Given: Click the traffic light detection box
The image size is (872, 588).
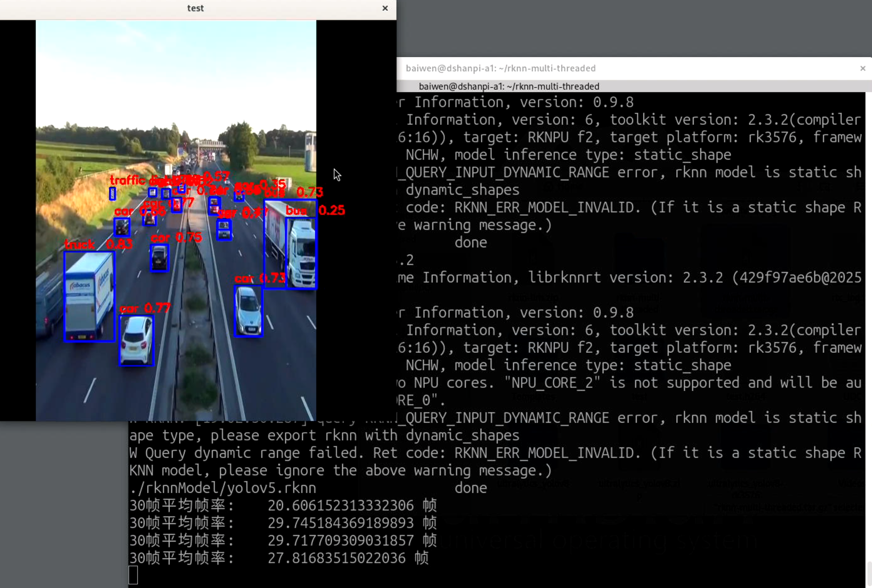Looking at the screenshot, I should point(112,194).
